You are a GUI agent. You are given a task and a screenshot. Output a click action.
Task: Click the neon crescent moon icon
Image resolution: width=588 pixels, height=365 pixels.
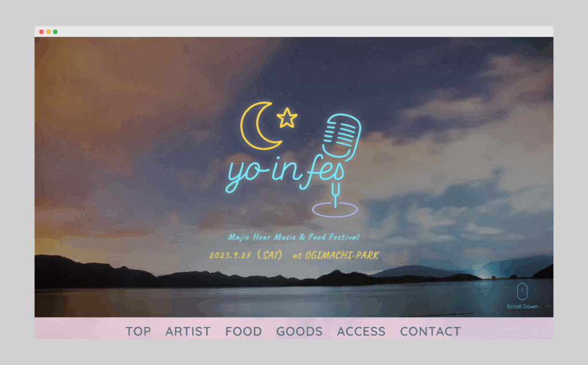pyautogui.click(x=260, y=126)
